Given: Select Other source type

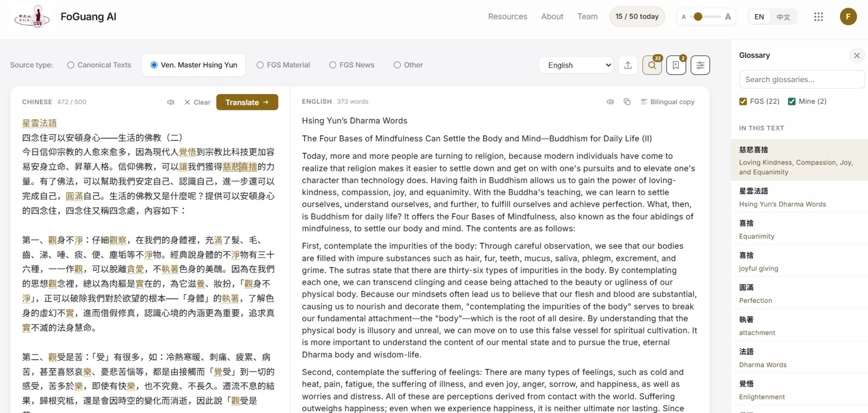Looking at the screenshot, I should [408, 65].
